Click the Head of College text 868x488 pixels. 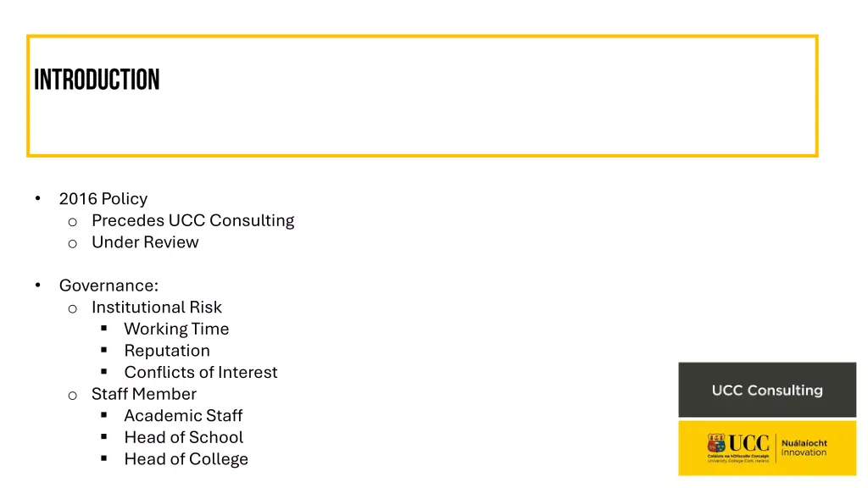[x=186, y=459]
